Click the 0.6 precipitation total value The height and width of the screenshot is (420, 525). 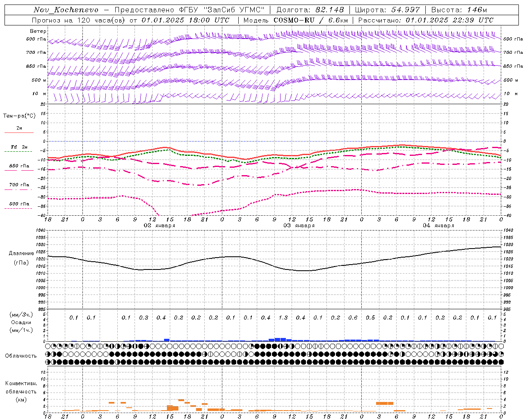[353, 318]
